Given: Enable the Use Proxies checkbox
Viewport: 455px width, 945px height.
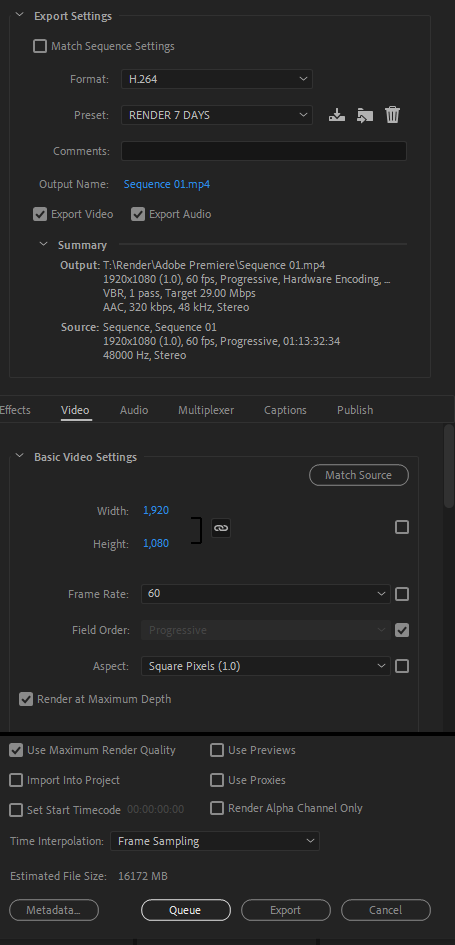Looking at the screenshot, I should pyautogui.click(x=217, y=780).
